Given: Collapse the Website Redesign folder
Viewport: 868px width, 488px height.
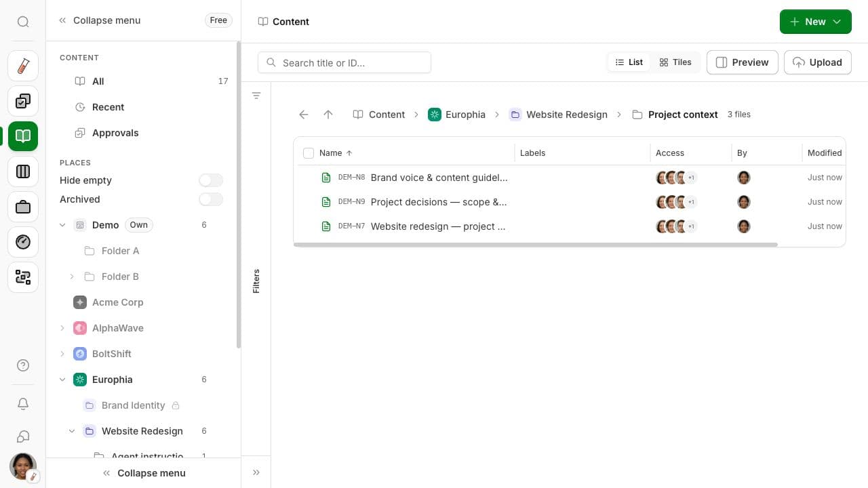Looking at the screenshot, I should (72, 431).
